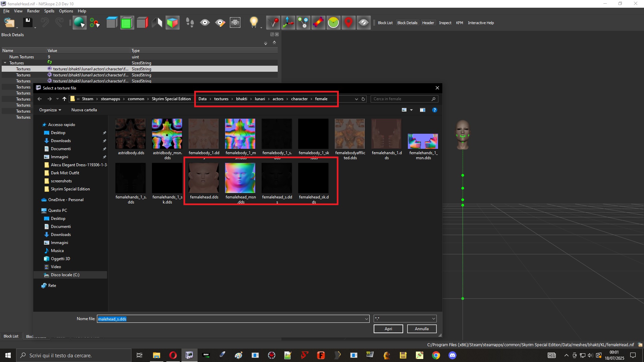
Task: Toggle the green circle constraints icon
Action: coord(333,23)
